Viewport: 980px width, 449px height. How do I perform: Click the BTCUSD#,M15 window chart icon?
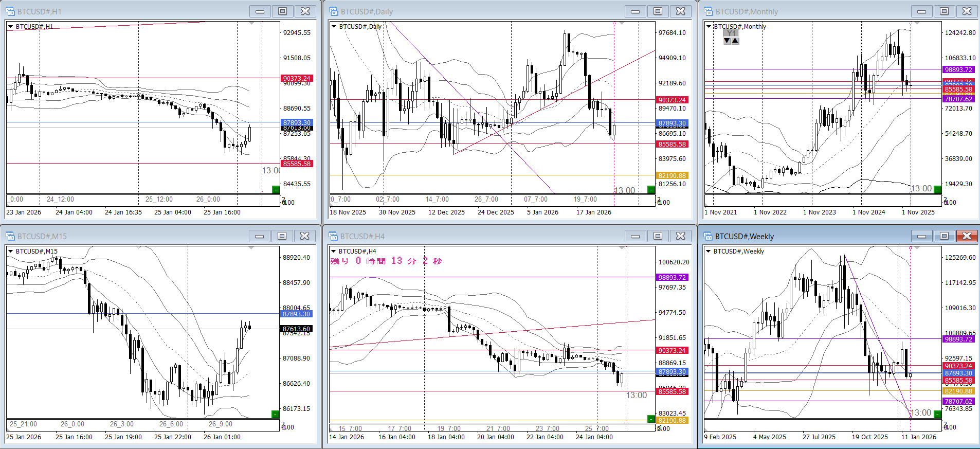(10, 236)
